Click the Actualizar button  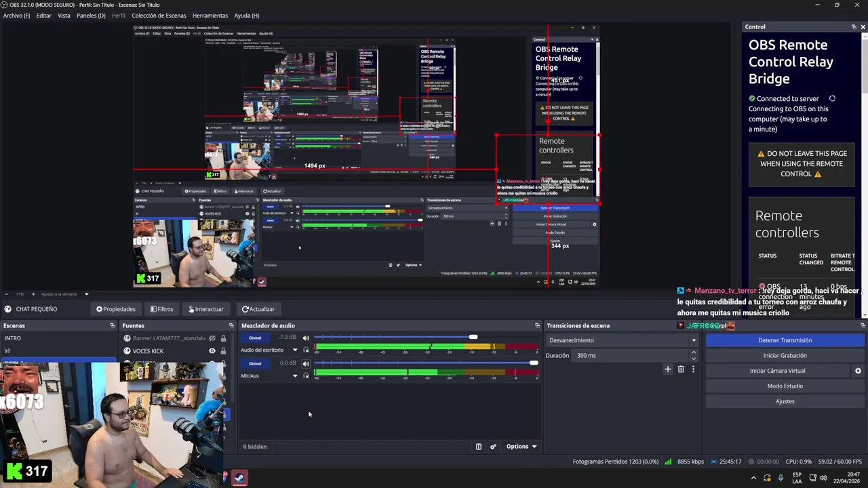pos(258,309)
